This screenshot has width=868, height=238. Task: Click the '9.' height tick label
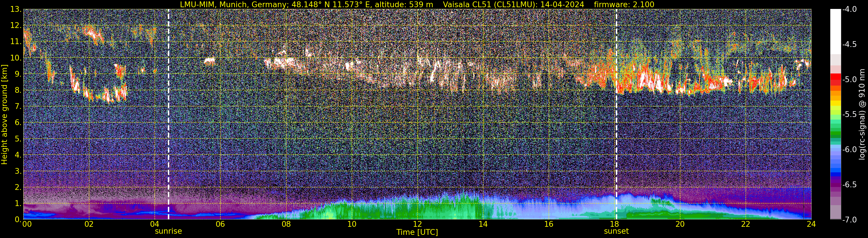click(x=18, y=74)
